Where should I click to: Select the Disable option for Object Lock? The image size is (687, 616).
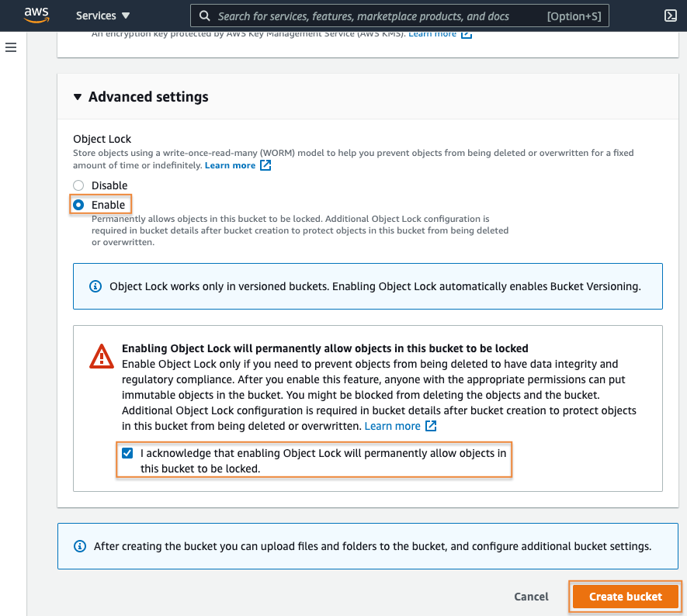pyautogui.click(x=78, y=185)
